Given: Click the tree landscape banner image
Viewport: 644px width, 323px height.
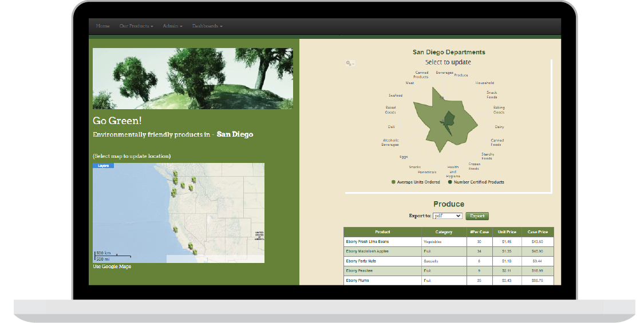Looking at the screenshot, I should pyautogui.click(x=192, y=78).
